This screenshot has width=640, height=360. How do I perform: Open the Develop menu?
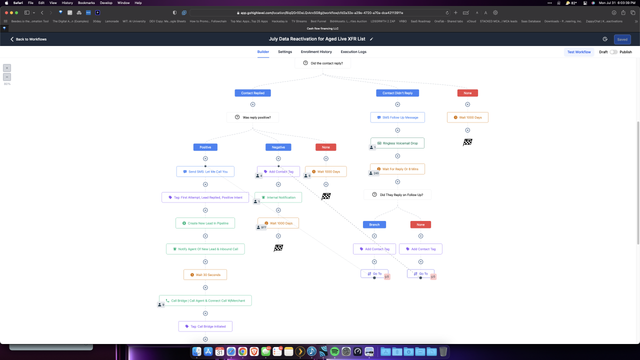coord(106,3)
